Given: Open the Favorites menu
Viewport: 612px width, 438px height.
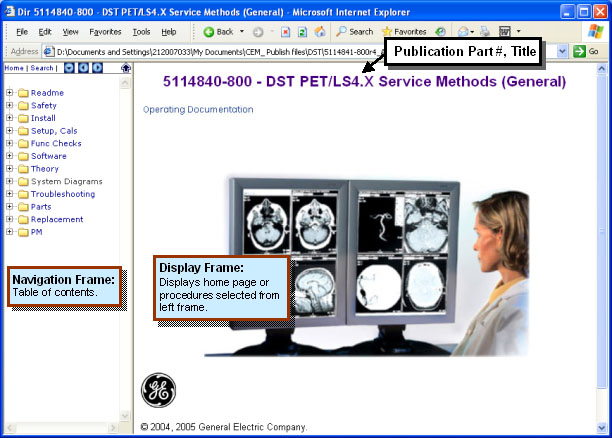Looking at the screenshot, I should (105, 32).
